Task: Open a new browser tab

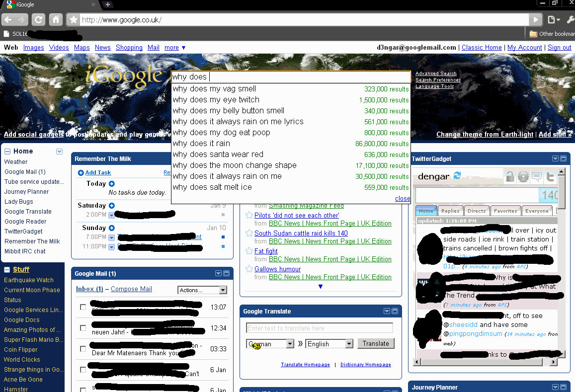Action: pyautogui.click(x=108, y=4)
